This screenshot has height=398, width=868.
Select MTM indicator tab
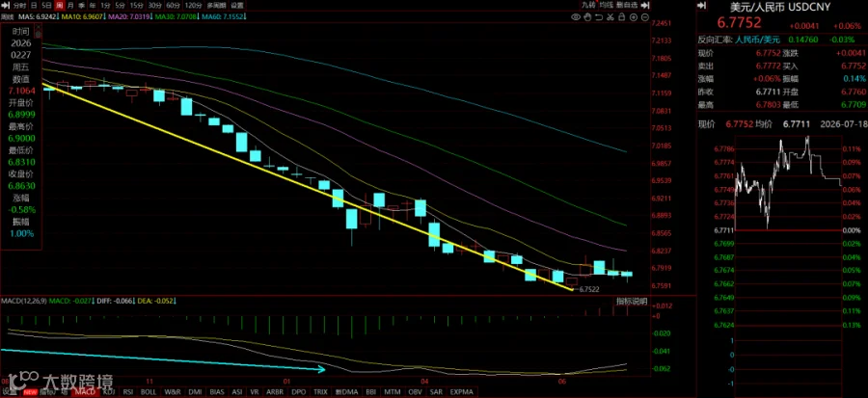point(393,392)
